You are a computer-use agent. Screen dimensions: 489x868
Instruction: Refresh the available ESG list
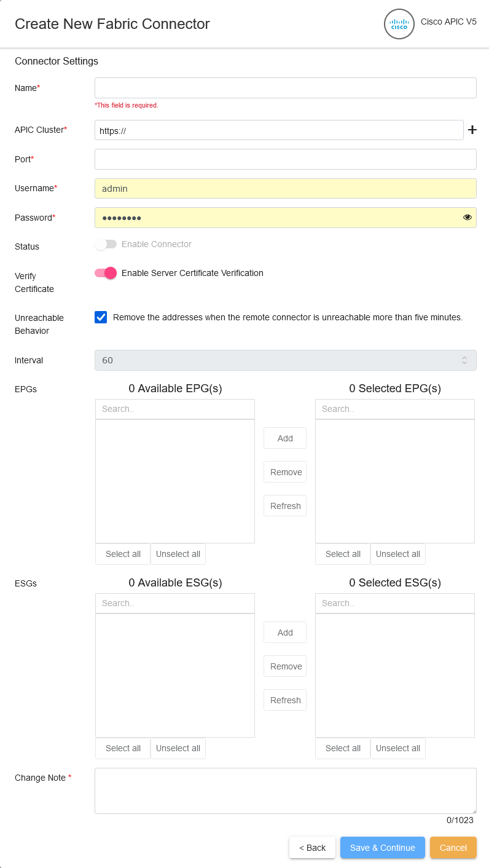pos(284,700)
